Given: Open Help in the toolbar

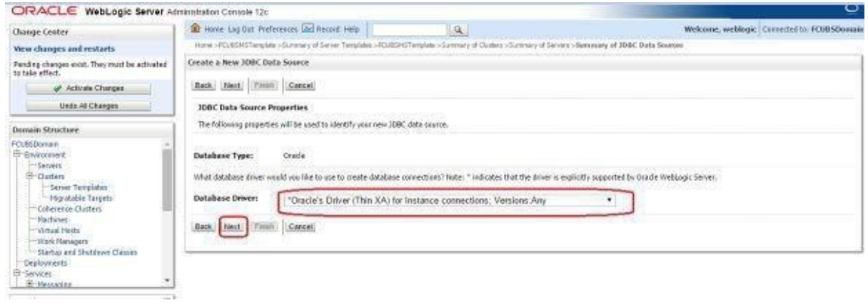Looking at the screenshot, I should coord(353,31).
